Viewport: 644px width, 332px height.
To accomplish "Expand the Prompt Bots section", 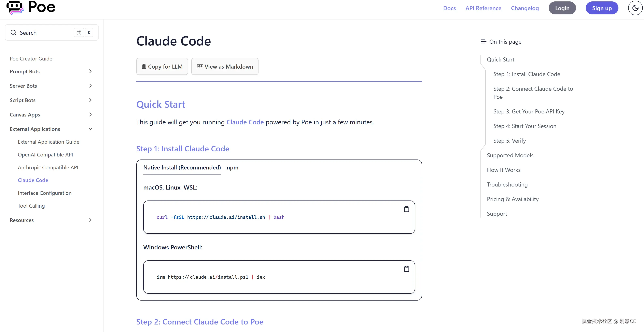I will [x=90, y=71].
